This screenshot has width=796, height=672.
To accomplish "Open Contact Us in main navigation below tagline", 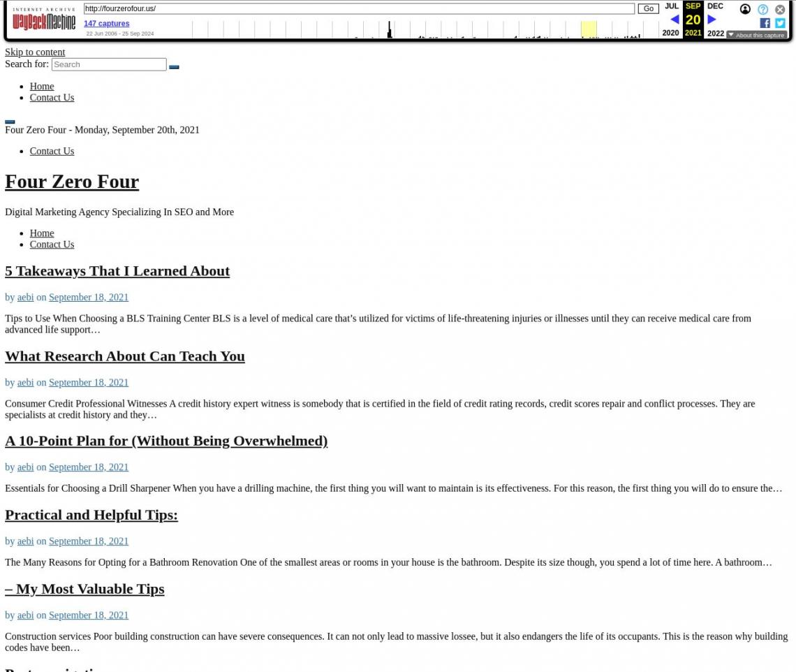I will point(52,244).
